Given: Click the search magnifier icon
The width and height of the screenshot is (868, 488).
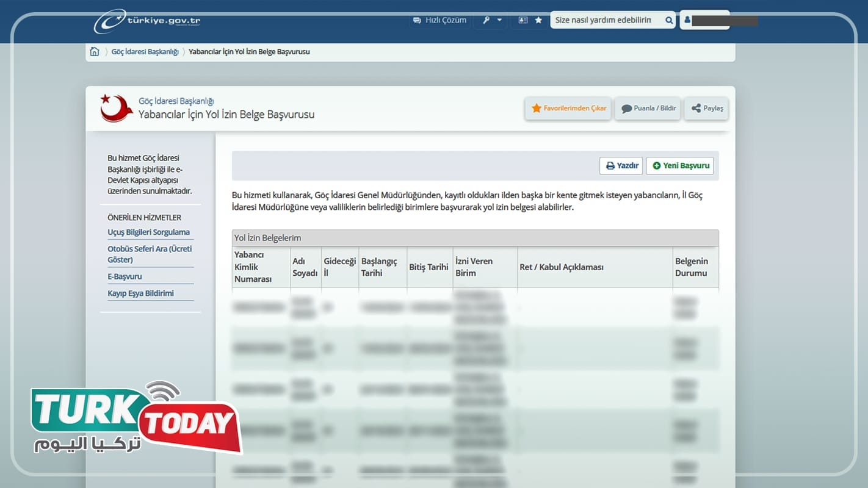Looking at the screenshot, I should click(x=669, y=20).
